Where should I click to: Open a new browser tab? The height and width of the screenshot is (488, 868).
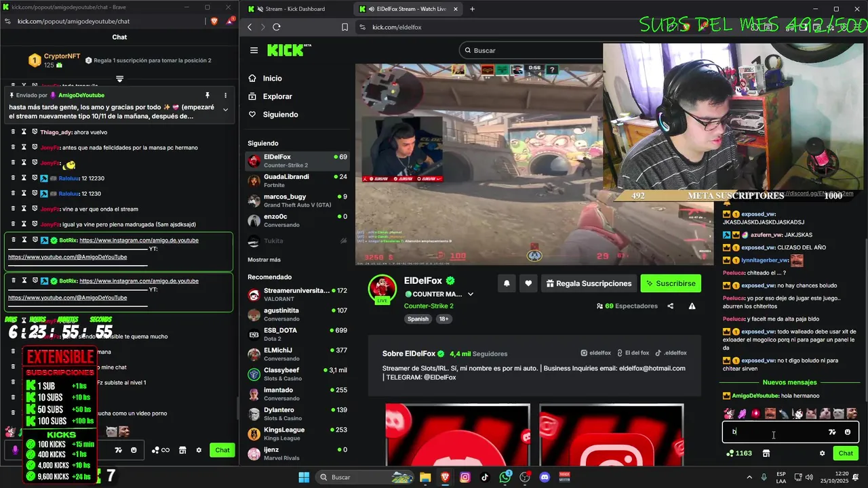(x=472, y=9)
